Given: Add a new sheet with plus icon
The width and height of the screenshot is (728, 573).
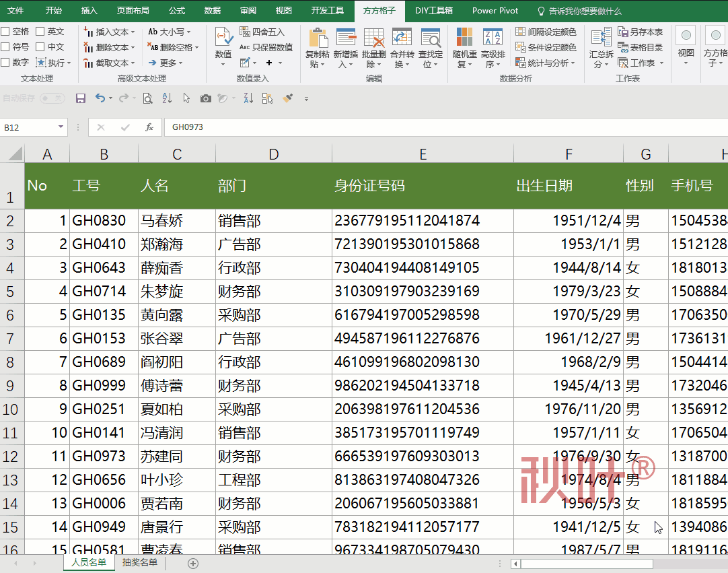Looking at the screenshot, I should tap(193, 564).
